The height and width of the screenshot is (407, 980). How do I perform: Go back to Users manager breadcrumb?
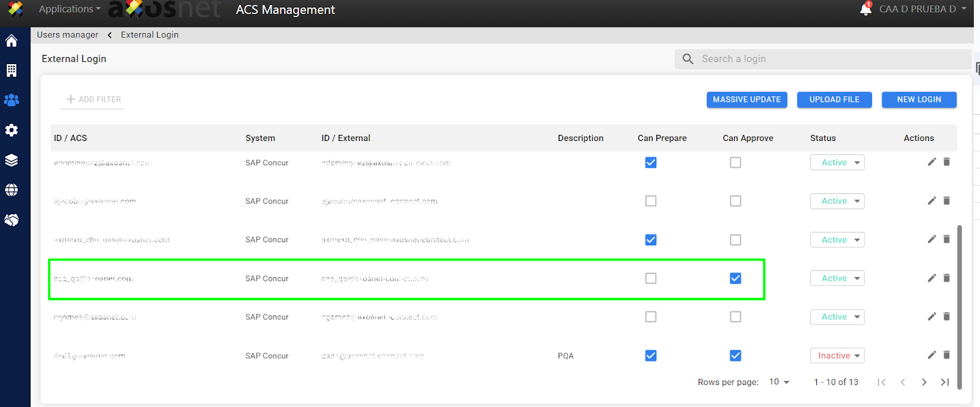point(67,35)
